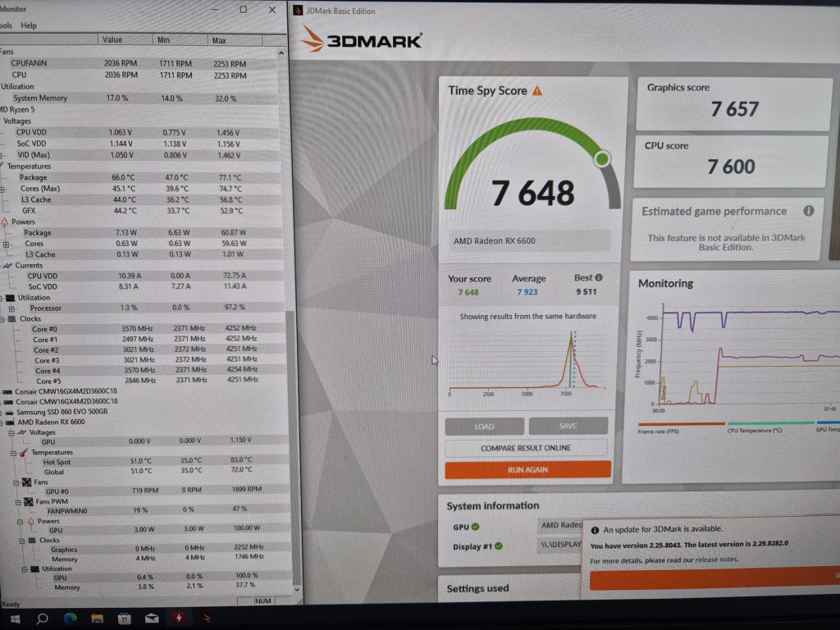Click the CPU score value 7 600
Image resolution: width=840 pixels, height=630 pixels.
731,167
